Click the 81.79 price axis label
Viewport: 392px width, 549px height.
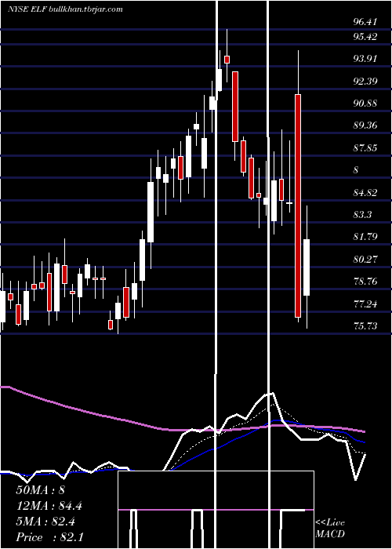[365, 237]
